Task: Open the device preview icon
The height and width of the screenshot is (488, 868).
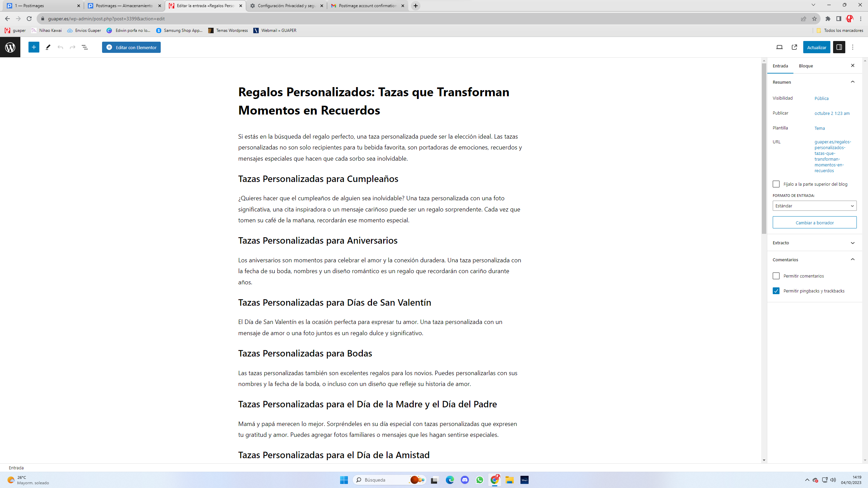Action: 779,47
